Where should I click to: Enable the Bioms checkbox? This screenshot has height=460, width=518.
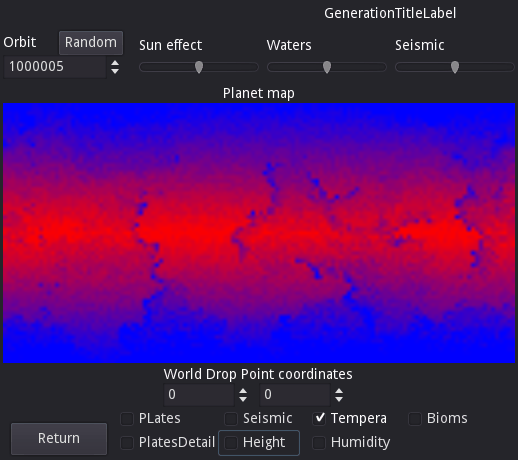pyautogui.click(x=415, y=419)
